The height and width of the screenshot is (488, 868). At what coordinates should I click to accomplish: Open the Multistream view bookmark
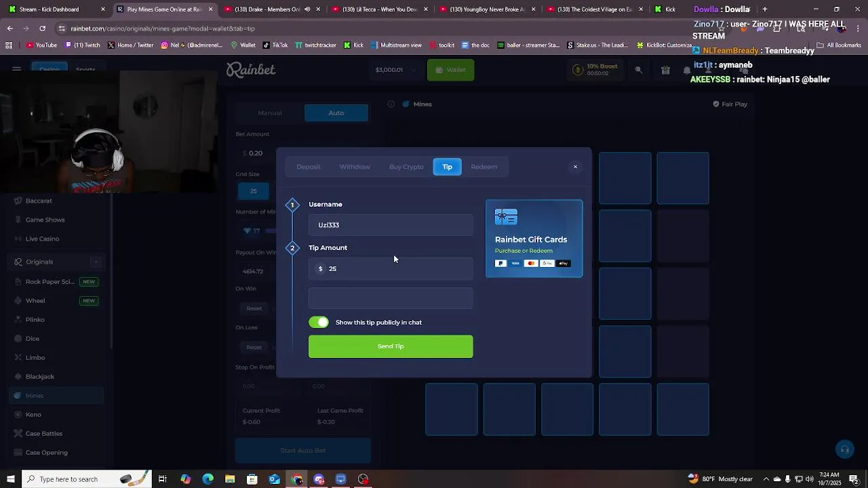(x=395, y=45)
